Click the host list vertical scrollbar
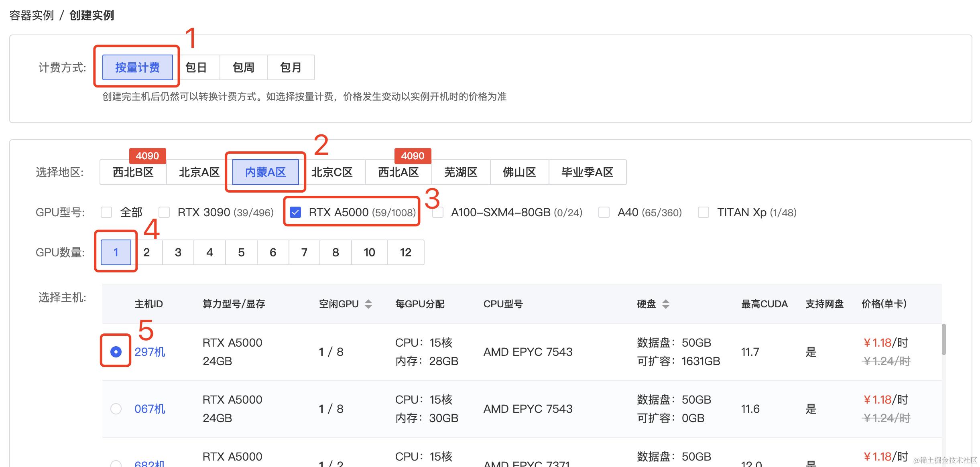The image size is (980, 467). (944, 339)
